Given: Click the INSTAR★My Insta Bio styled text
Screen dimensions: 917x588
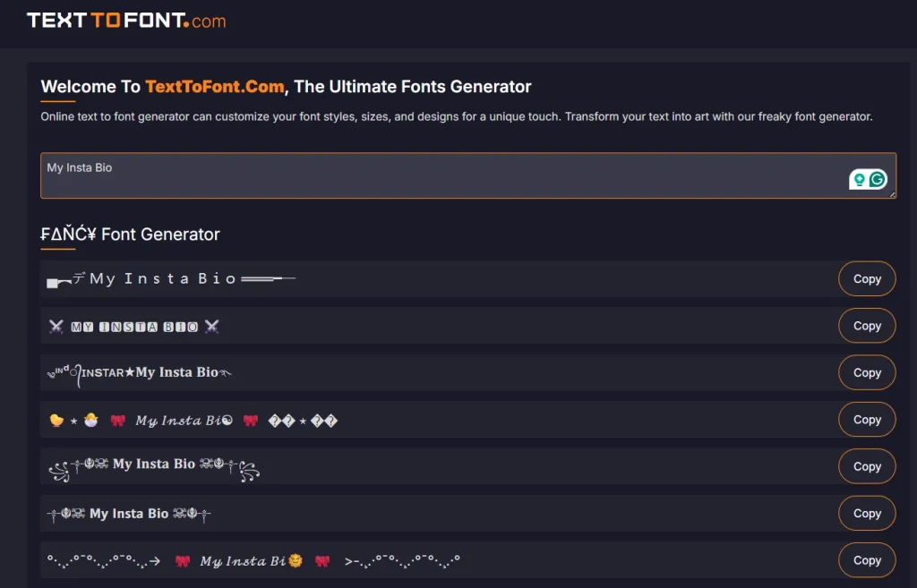Looking at the screenshot, I should click(x=140, y=372).
